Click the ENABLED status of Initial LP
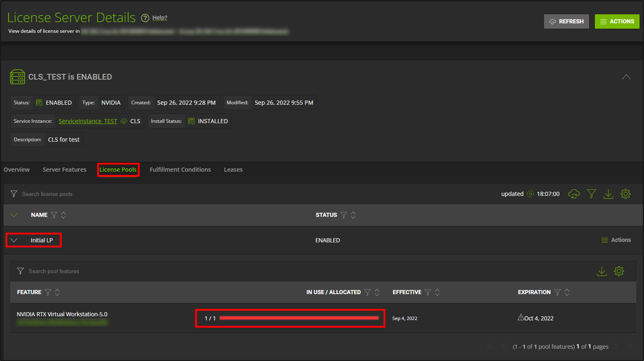 pyautogui.click(x=327, y=240)
